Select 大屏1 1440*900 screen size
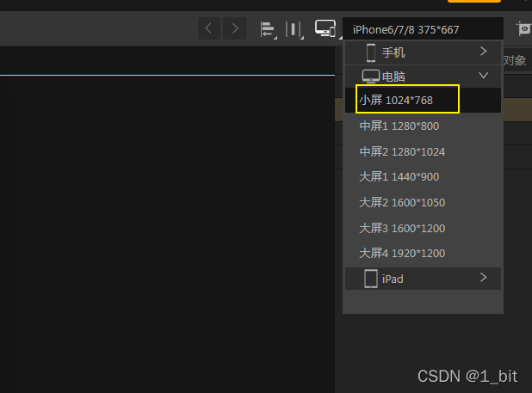532x393 pixels. 423,176
